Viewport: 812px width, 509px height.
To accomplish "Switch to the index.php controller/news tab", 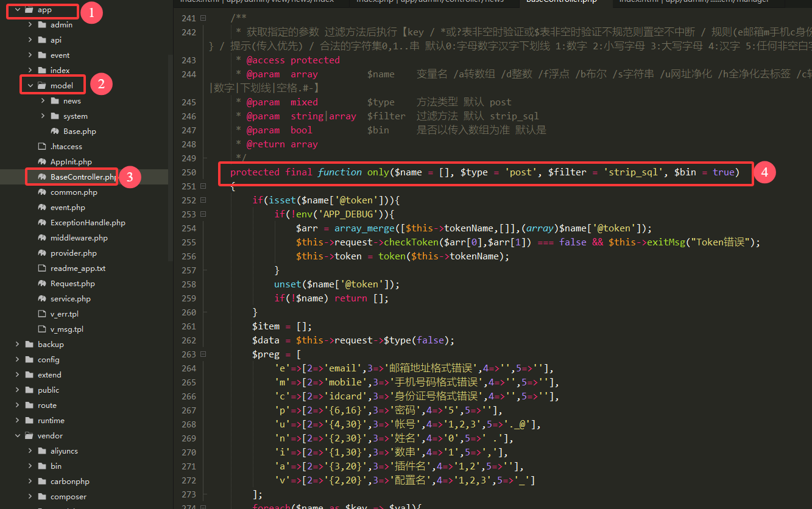I will 429,1.
